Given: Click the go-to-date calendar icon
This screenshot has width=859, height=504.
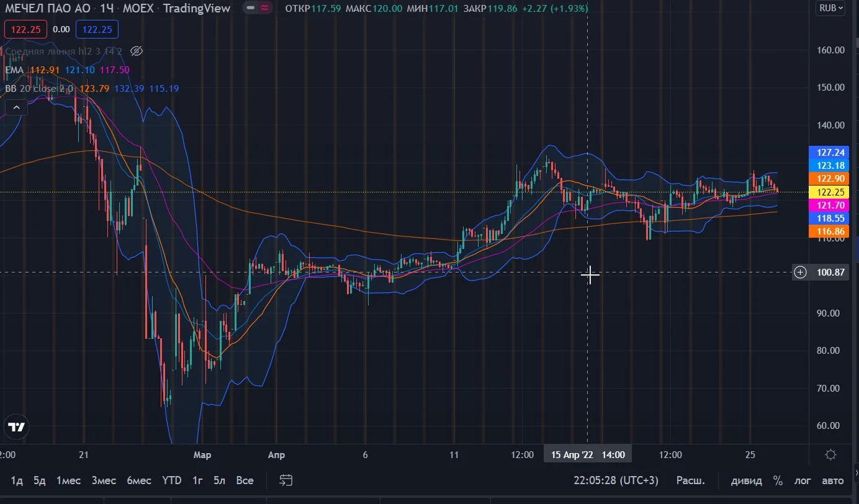Looking at the screenshot, I should 286,480.
